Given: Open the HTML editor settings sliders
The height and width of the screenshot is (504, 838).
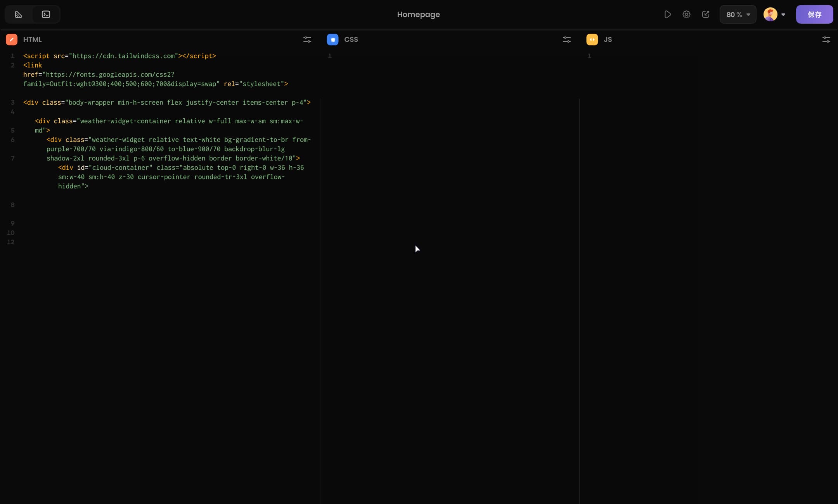Looking at the screenshot, I should pos(306,40).
